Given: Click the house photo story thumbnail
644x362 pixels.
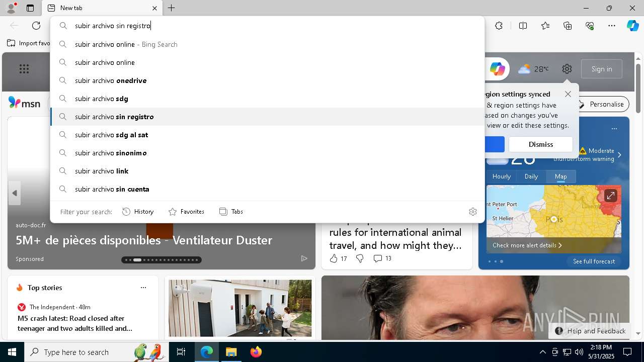Looking at the screenshot, I should tap(240, 308).
